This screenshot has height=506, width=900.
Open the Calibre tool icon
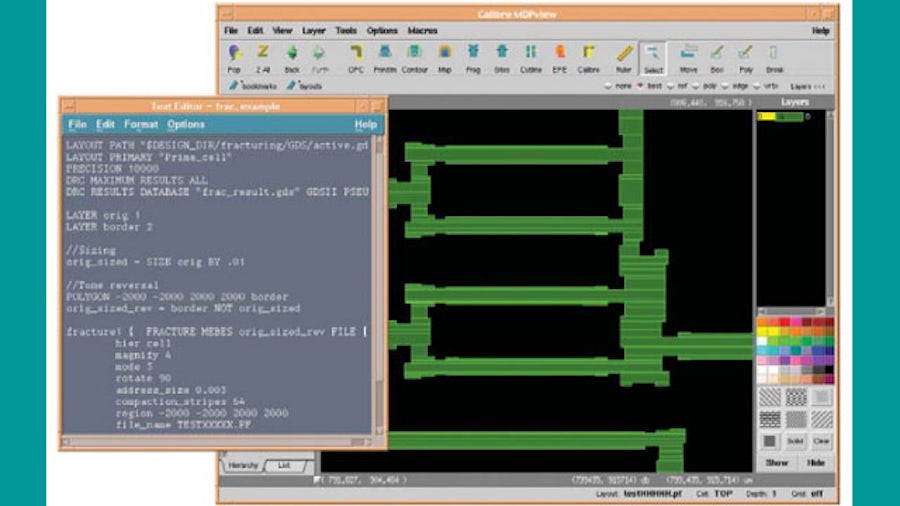click(588, 59)
